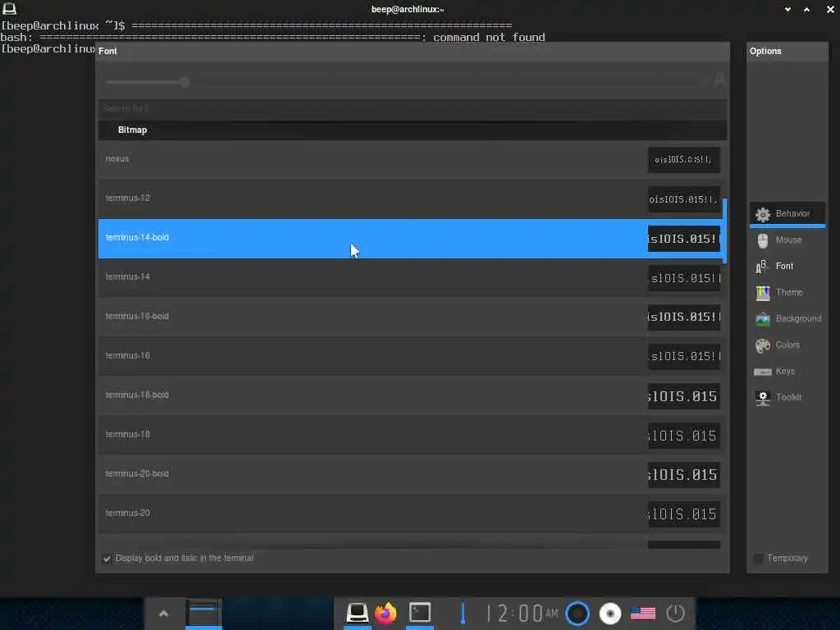This screenshot has width=840, height=630.
Task: Click the terminal icon in title bar
Action: [10, 8]
